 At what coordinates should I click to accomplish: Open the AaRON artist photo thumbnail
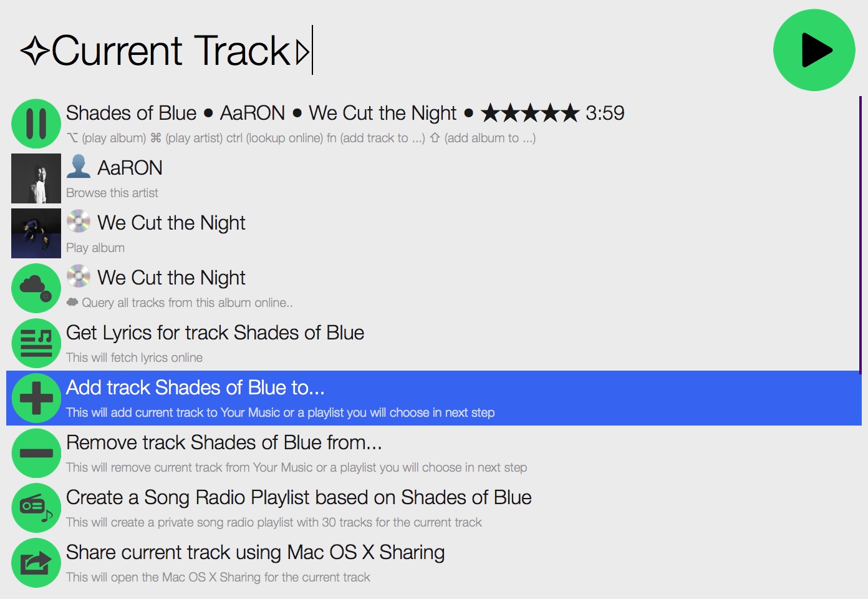[x=36, y=178]
